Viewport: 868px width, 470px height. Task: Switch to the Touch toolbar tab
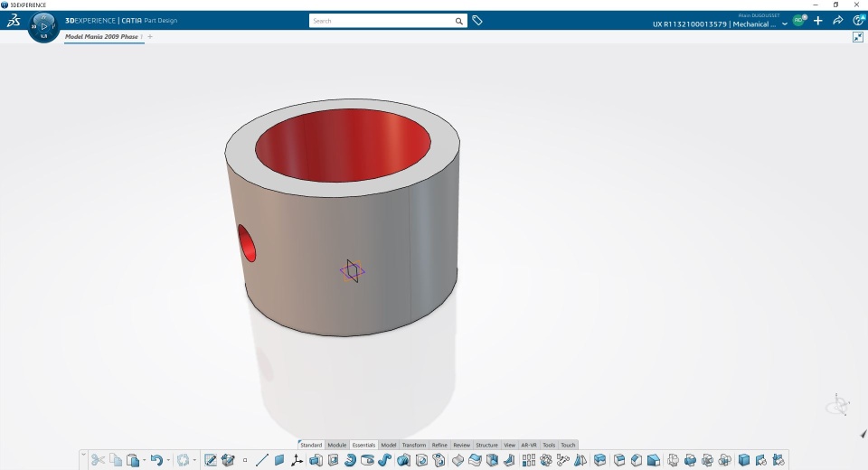569,445
